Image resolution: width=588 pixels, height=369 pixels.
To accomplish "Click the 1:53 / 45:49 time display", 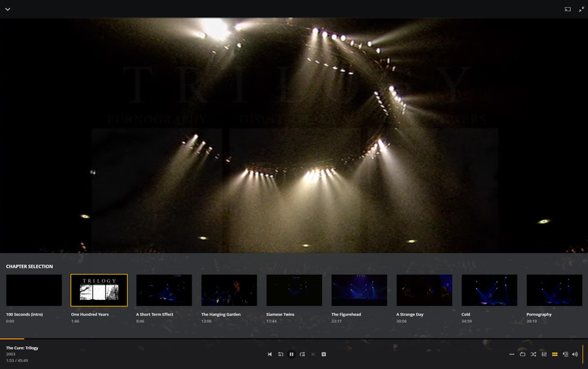I will tap(17, 360).
